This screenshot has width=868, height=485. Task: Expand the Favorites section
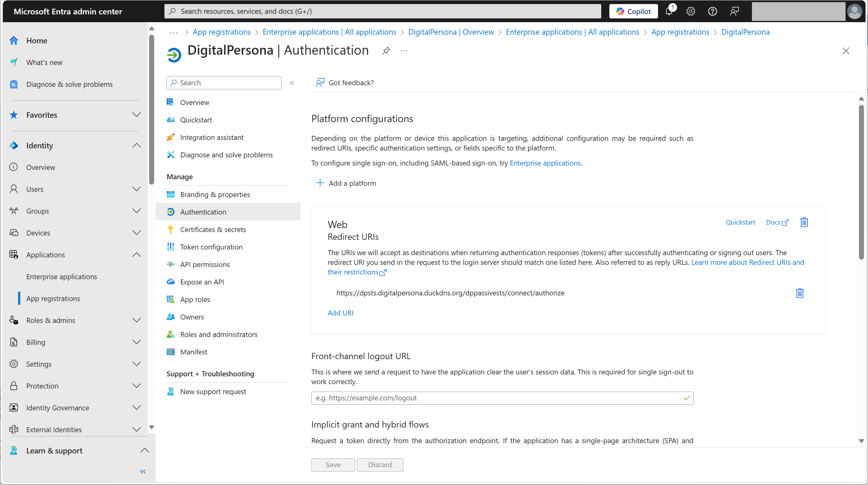136,115
